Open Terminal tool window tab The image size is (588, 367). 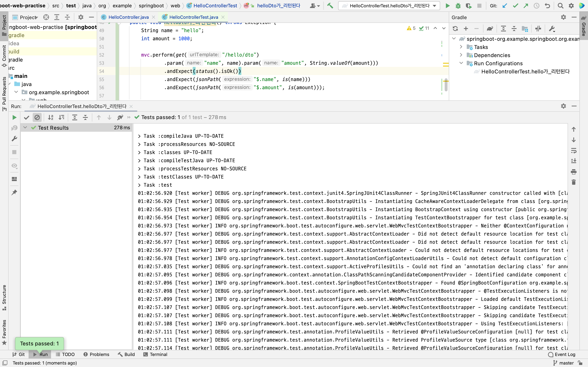[156, 354]
